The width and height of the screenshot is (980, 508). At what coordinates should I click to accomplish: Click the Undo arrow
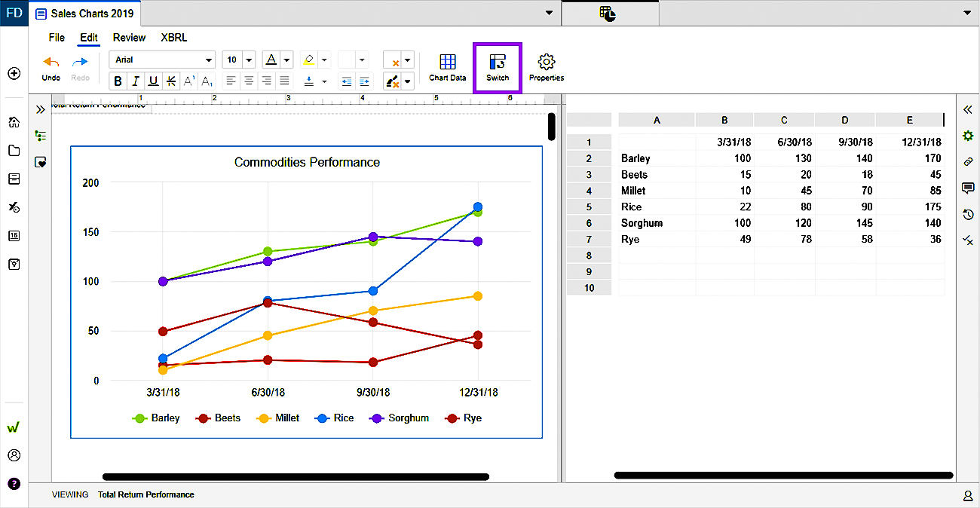coord(51,63)
